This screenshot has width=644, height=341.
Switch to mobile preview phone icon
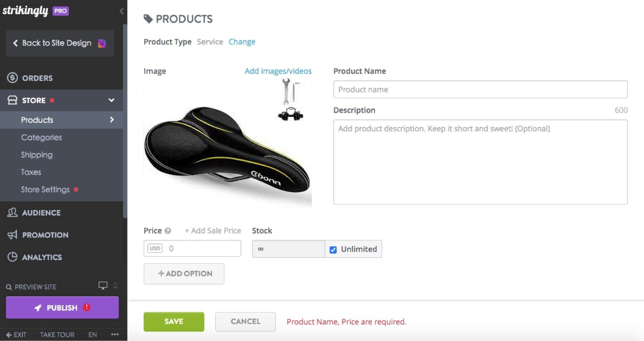tap(116, 286)
